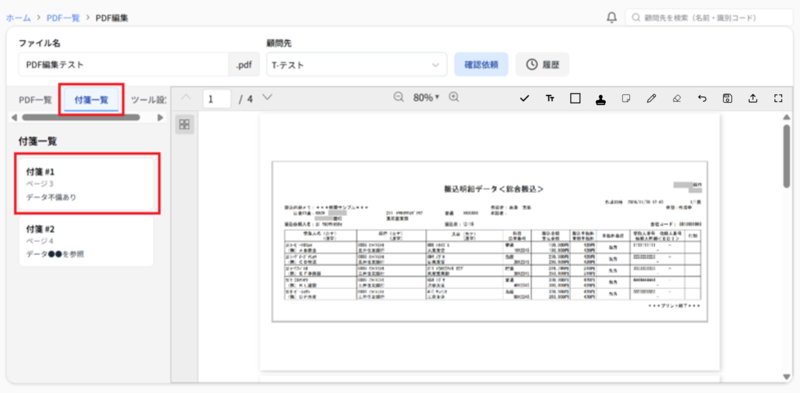Click the page number input box
Viewport: 800px width, 393px height.
coord(217,99)
